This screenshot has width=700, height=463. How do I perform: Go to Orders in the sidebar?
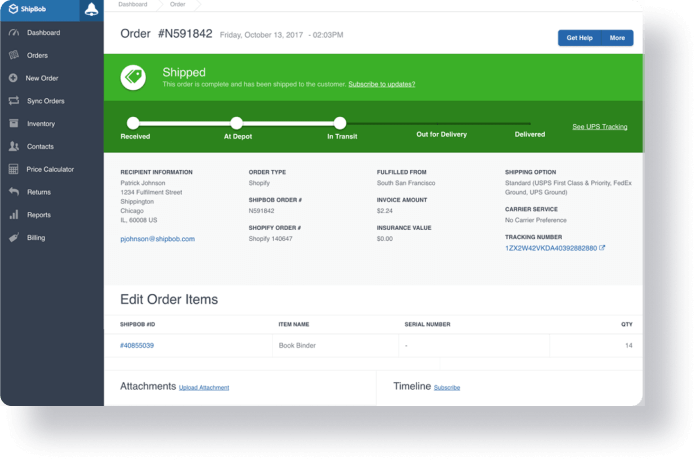[37, 55]
